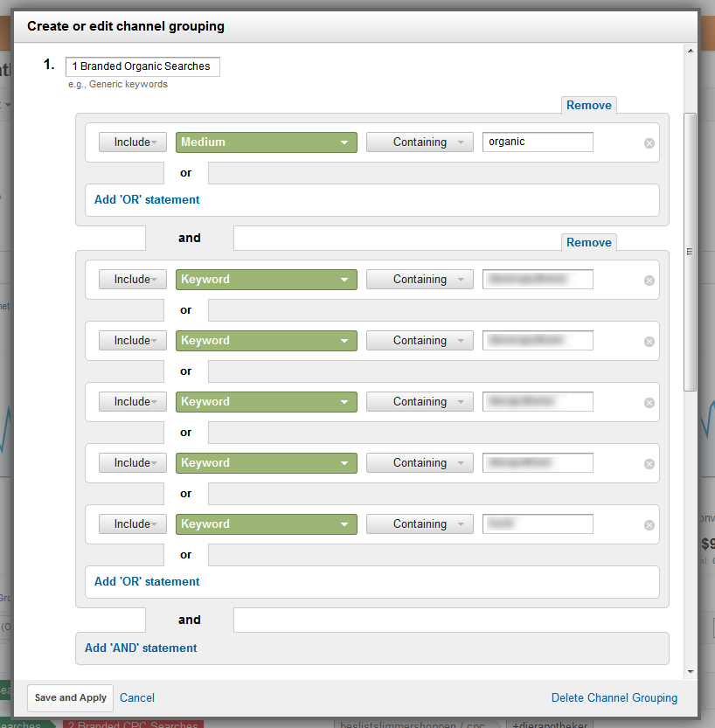715x728 pixels.
Task: Remove the Medium condition group
Action: pos(588,105)
